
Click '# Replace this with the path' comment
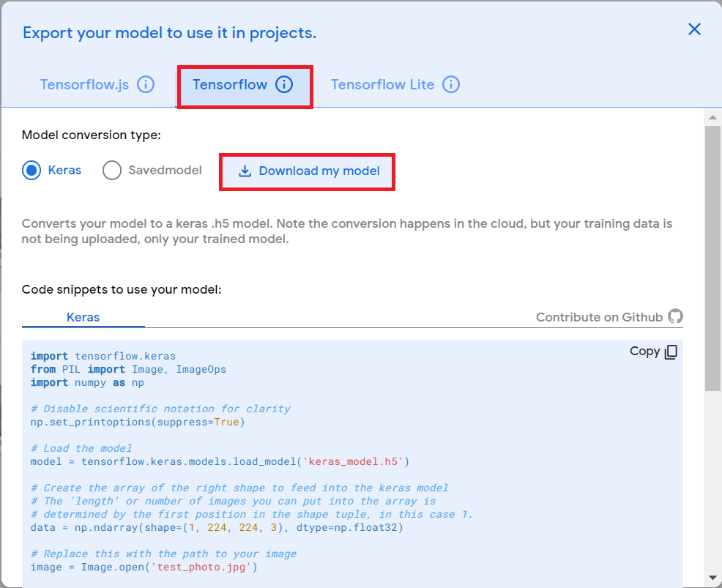[x=163, y=554]
